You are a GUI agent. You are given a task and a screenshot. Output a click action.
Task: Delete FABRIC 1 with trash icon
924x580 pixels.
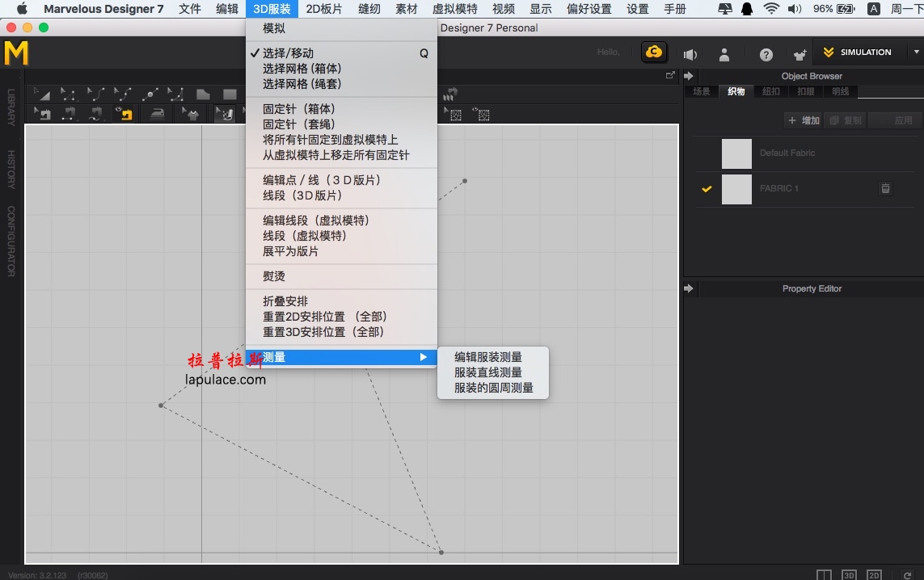pyautogui.click(x=885, y=188)
